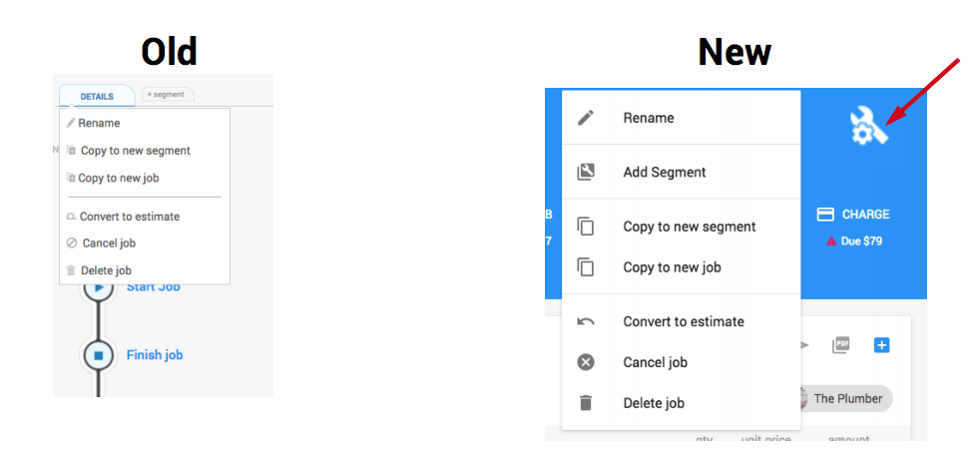The image size is (980, 469).
Task: Click the undo arrow beside Convert to estimate
Action: (586, 321)
